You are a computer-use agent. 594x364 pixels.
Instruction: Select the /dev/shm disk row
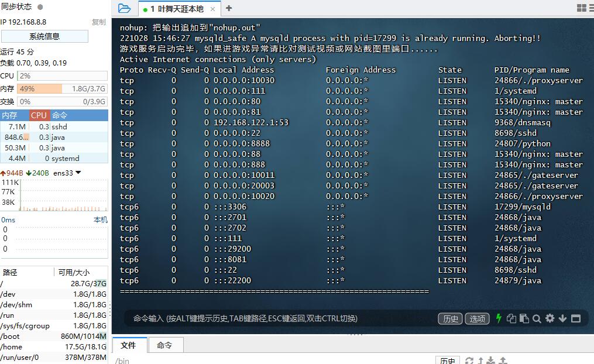click(x=54, y=305)
